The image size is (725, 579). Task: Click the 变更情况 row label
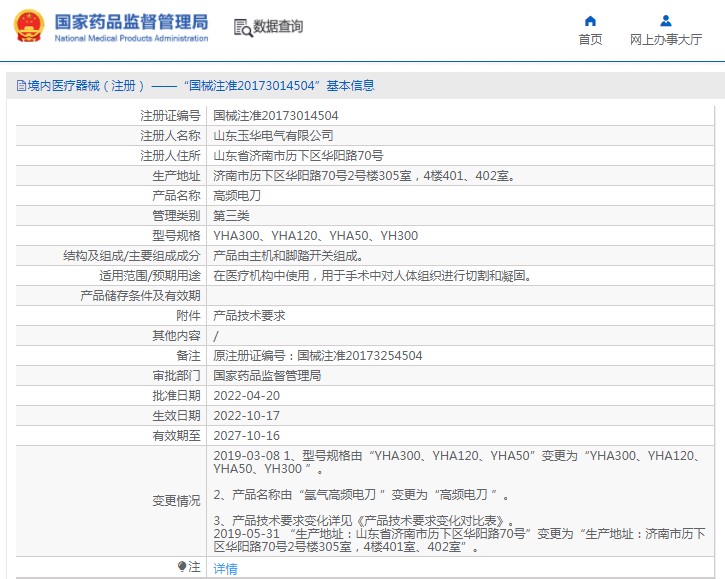click(176, 501)
